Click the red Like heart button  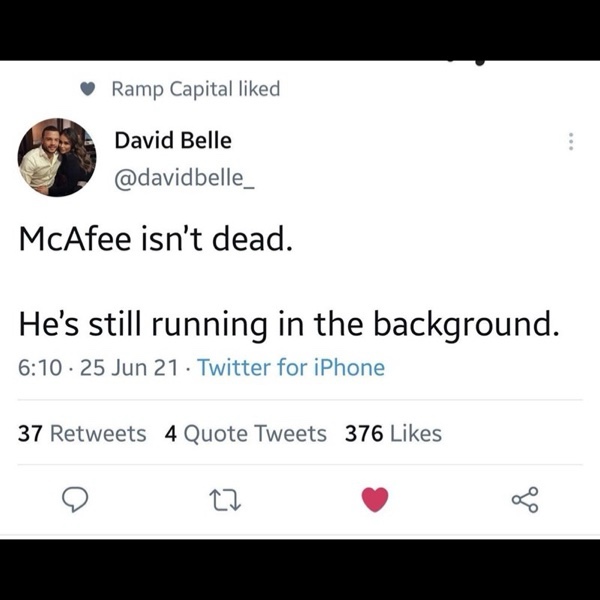coord(374,498)
